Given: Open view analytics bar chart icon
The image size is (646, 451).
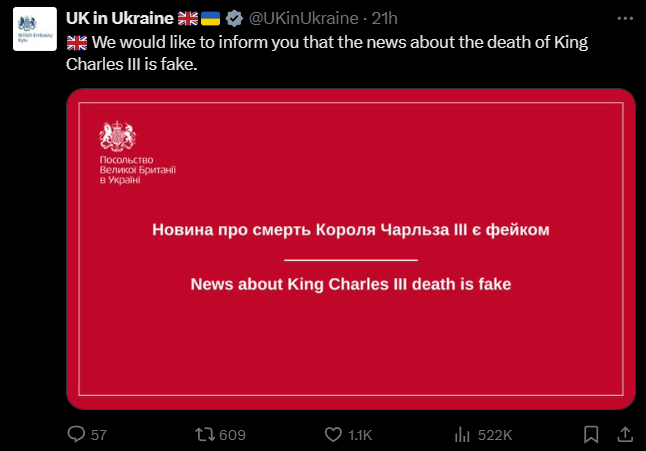Looking at the screenshot, I should 463,434.
